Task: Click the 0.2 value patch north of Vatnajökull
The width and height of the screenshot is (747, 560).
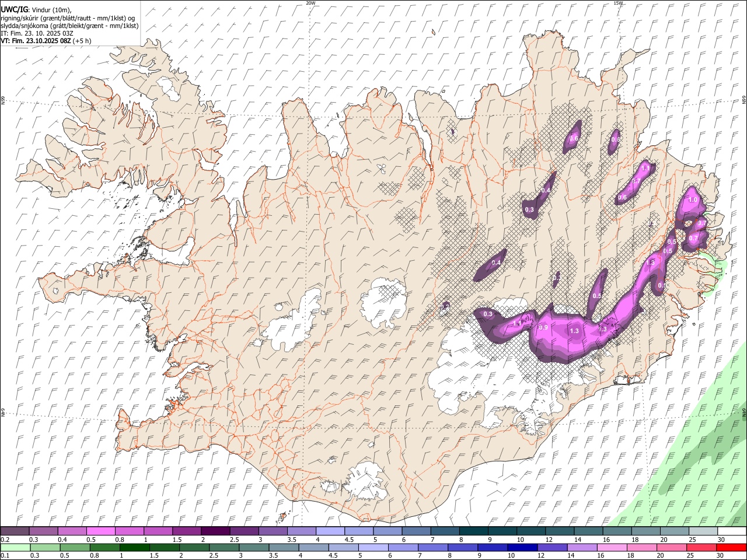Action: pos(445,306)
